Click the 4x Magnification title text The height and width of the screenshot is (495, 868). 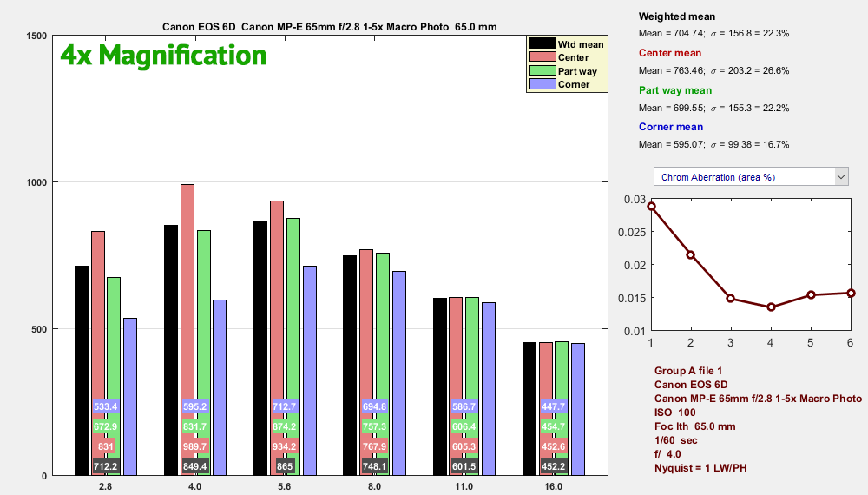click(x=163, y=56)
